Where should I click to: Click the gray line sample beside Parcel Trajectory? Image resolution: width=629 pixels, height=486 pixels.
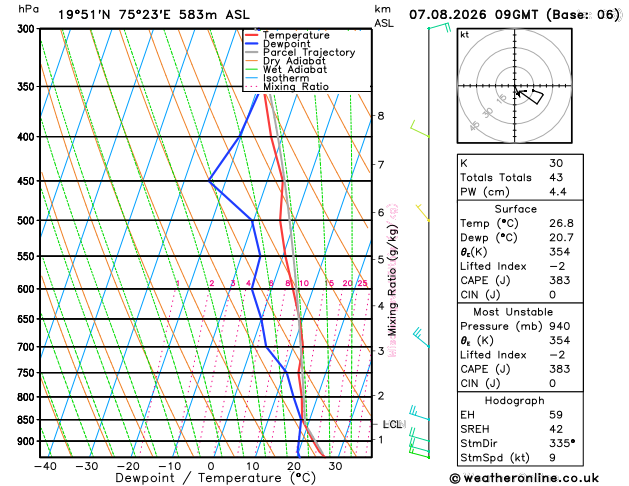click(252, 52)
